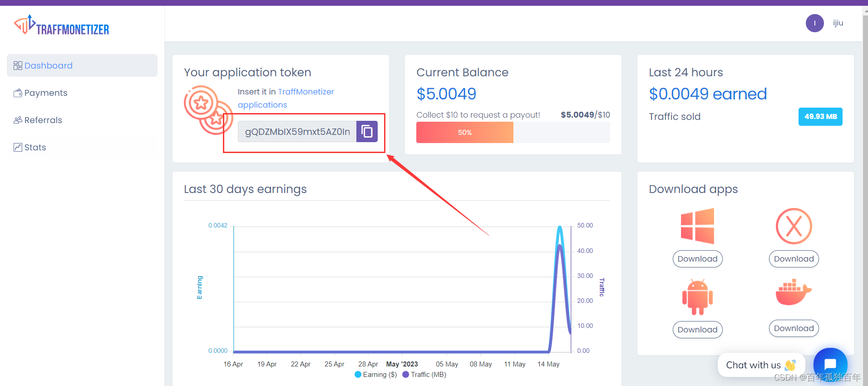Click the Docker whale icon

click(x=794, y=292)
